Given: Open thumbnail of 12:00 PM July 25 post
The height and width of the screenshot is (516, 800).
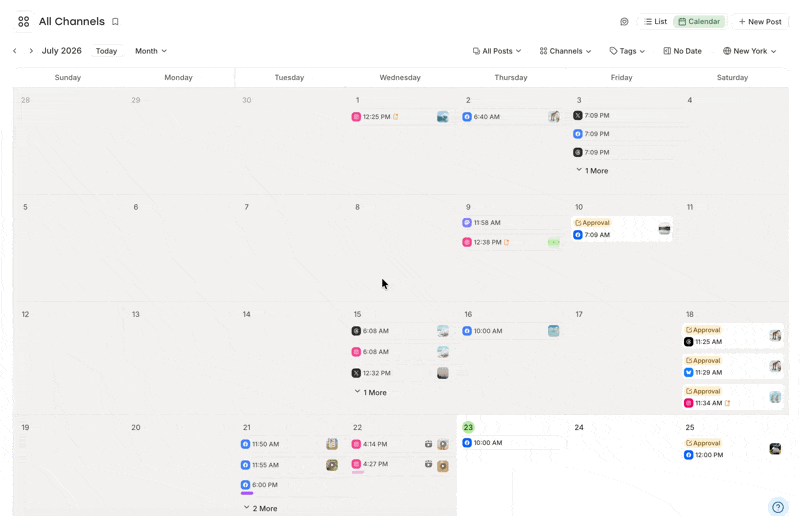Looking at the screenshot, I should [775, 449].
